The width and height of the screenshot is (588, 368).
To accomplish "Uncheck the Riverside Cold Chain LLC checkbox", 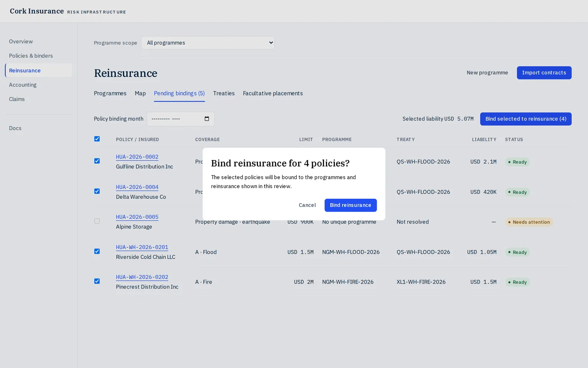I will tap(97, 251).
